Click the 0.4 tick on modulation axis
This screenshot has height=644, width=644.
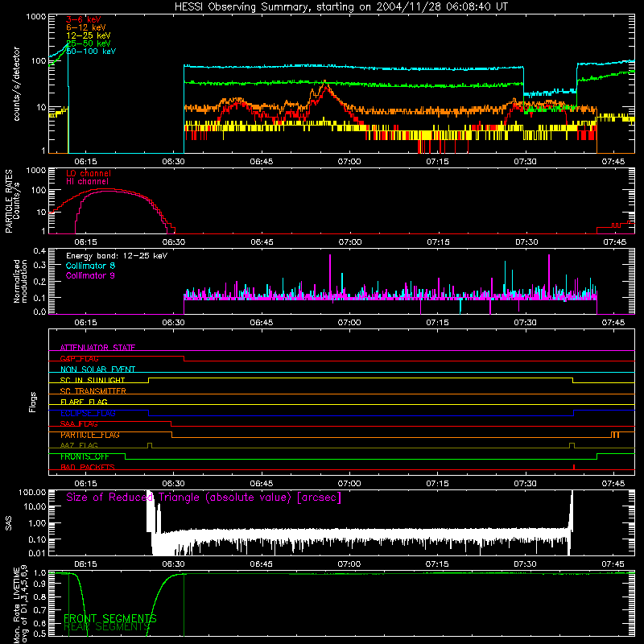coord(39,251)
